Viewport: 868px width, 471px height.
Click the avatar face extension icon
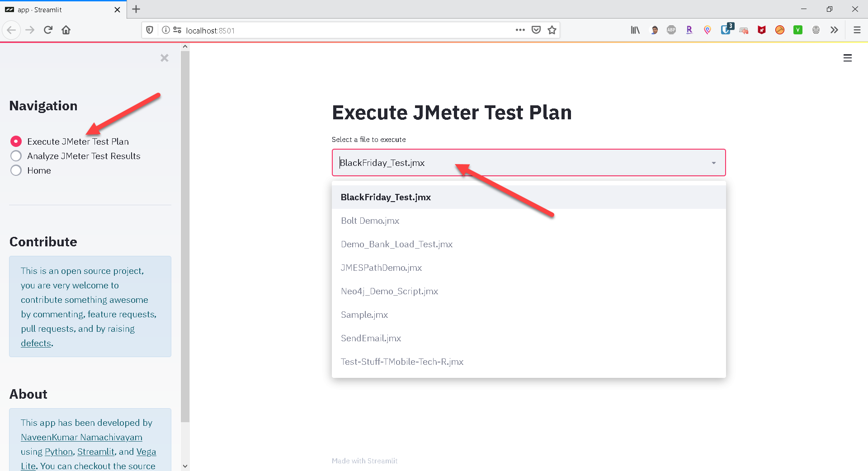pos(654,30)
